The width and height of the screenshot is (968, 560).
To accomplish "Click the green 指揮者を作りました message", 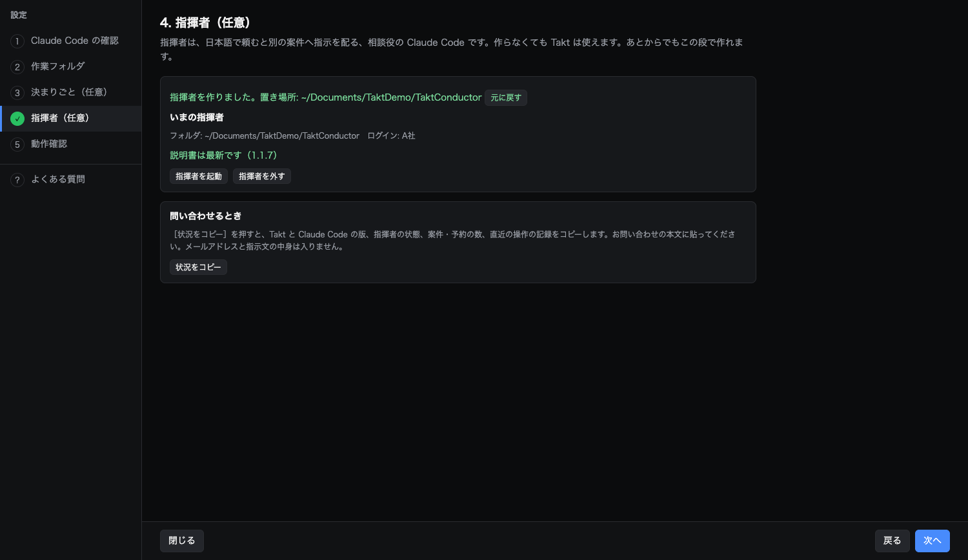I will 326,97.
